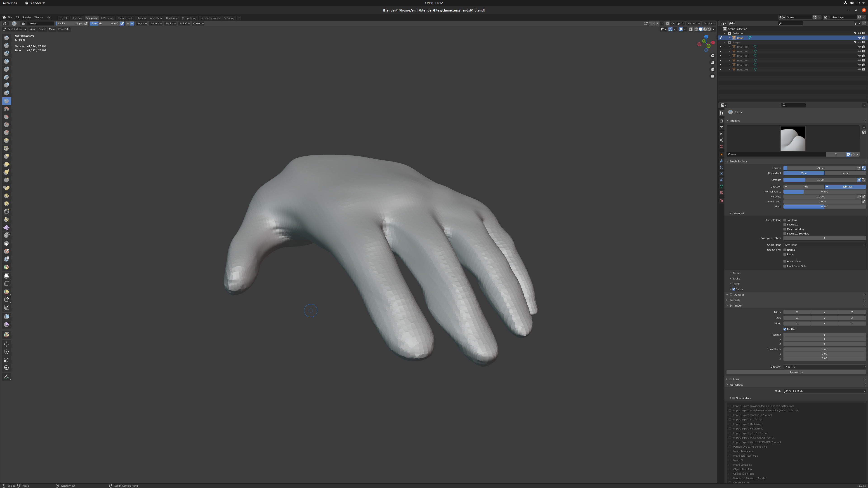Select the Move transform tool
The width and height of the screenshot is (868, 488).
point(6,344)
